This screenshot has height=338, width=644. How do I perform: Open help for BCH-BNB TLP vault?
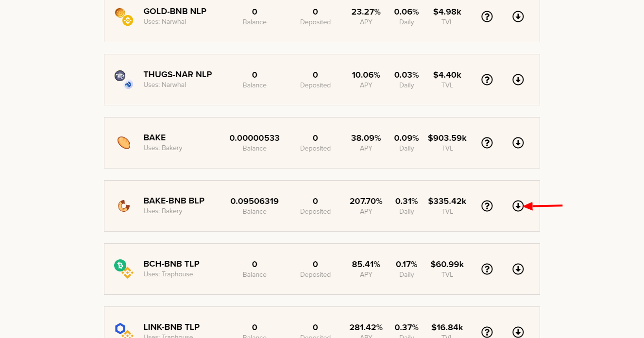[487, 269]
